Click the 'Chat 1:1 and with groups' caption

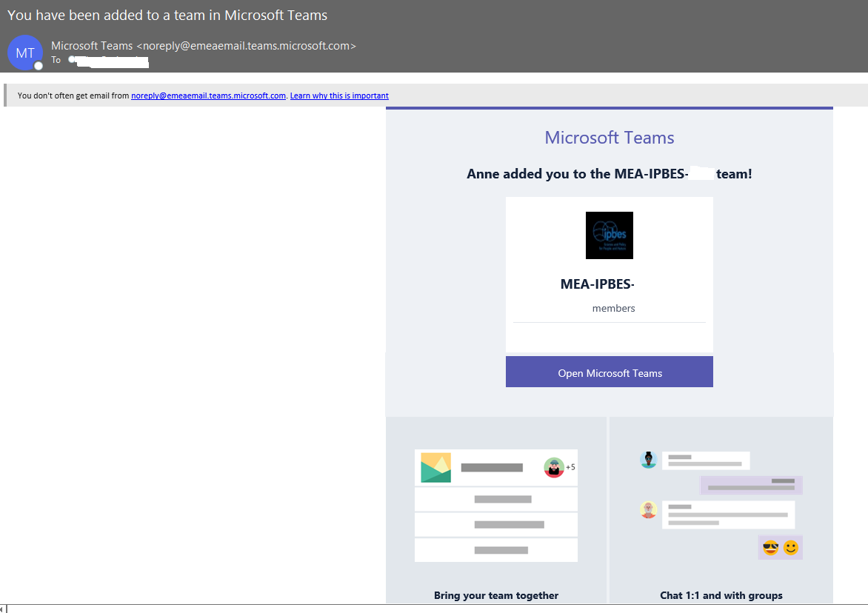click(721, 595)
